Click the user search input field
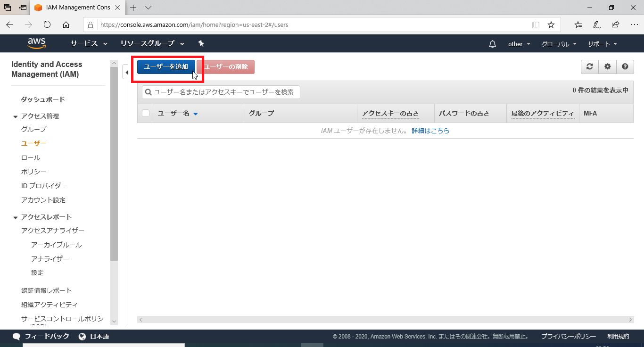644x347 pixels. tap(221, 92)
